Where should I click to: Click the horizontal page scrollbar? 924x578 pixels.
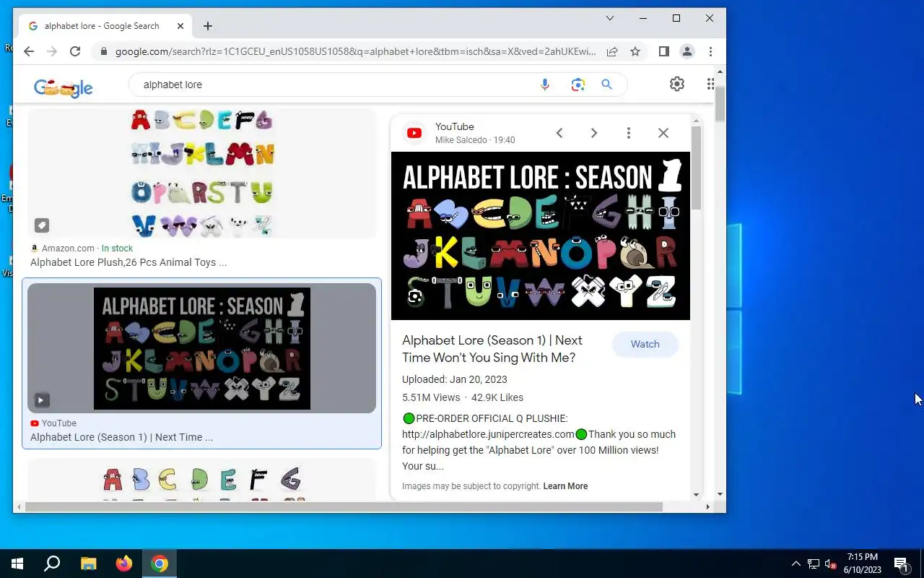click(344, 507)
